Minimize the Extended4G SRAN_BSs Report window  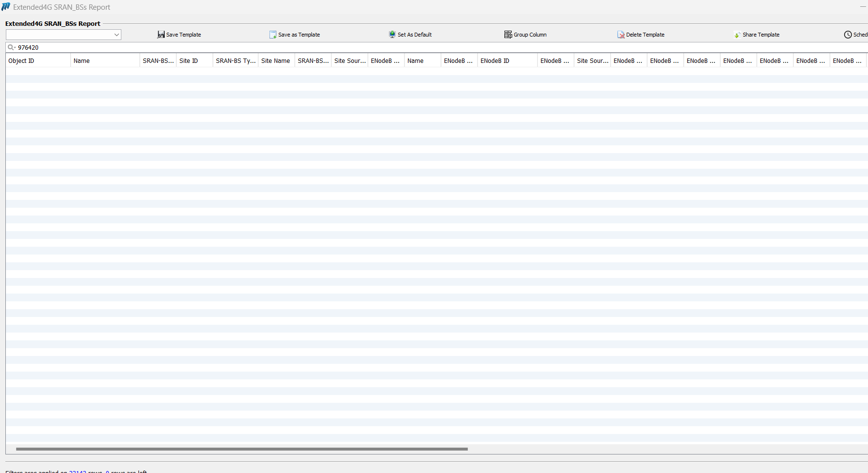click(x=863, y=7)
